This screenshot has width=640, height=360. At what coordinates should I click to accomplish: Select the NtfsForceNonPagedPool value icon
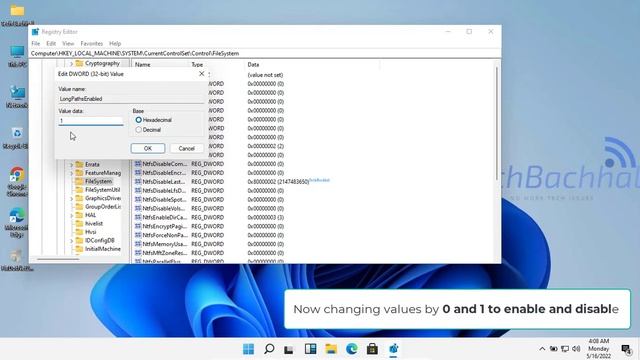[138, 235]
